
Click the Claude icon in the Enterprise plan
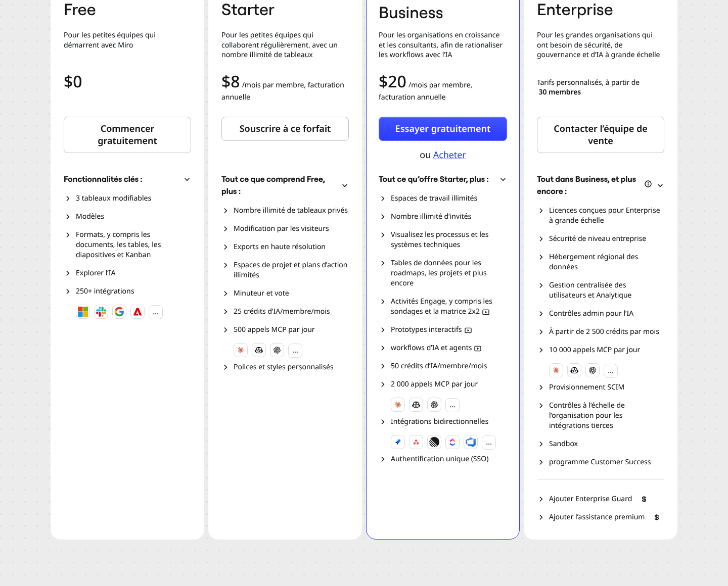click(556, 371)
